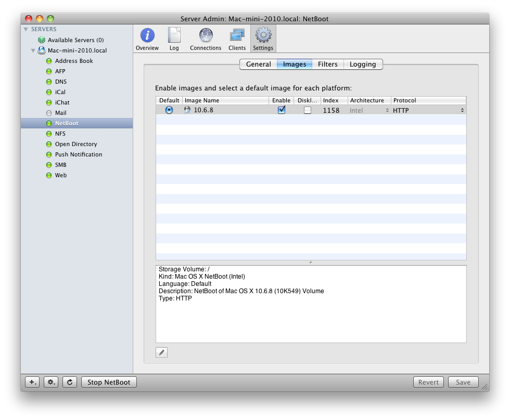This screenshot has height=420, width=510.
Task: Click the Description line in details pane
Action: [241, 291]
